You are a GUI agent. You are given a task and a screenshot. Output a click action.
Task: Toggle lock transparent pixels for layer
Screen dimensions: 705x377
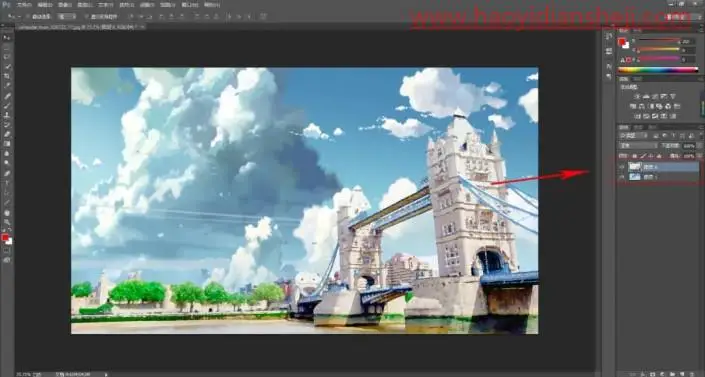(x=634, y=156)
